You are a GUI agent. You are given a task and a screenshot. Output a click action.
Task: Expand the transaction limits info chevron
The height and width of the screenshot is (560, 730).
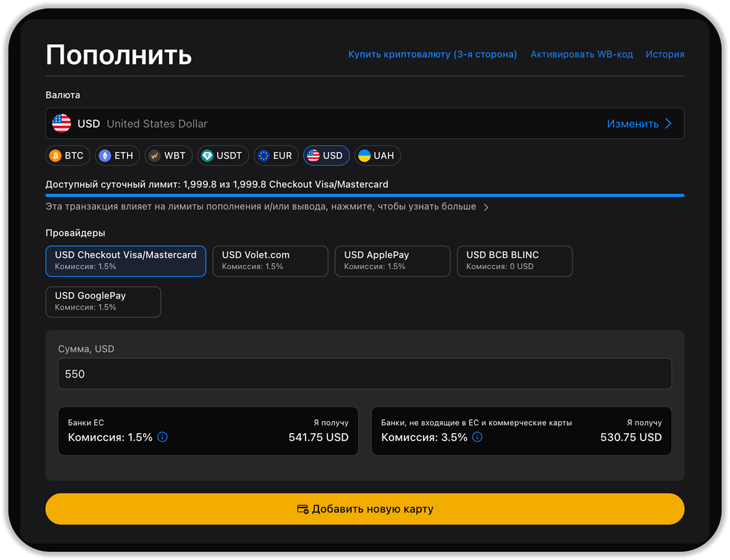coord(486,207)
